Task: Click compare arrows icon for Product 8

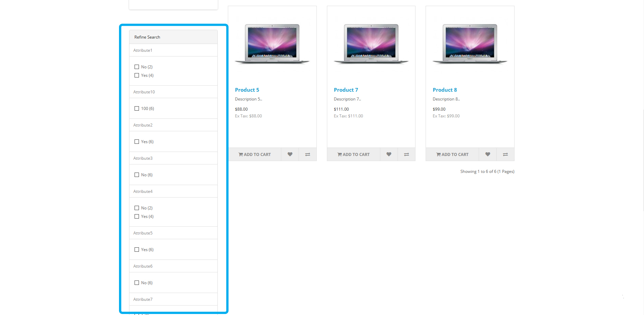Action: pyautogui.click(x=505, y=154)
